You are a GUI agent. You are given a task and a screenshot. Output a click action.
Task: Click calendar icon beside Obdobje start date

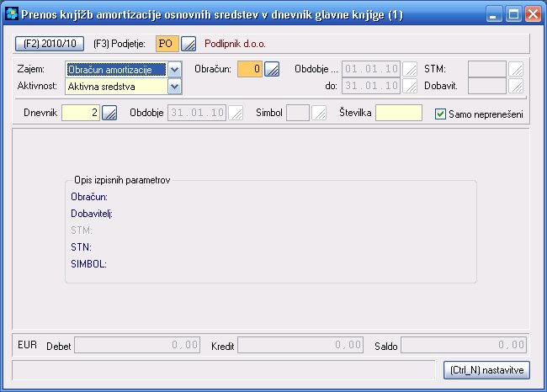[x=410, y=70]
